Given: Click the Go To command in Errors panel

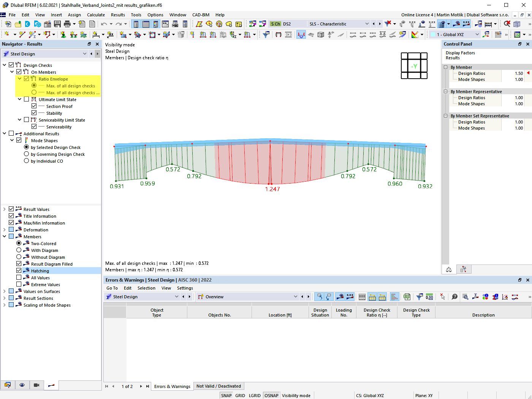Looking at the screenshot, I should pyautogui.click(x=112, y=288).
